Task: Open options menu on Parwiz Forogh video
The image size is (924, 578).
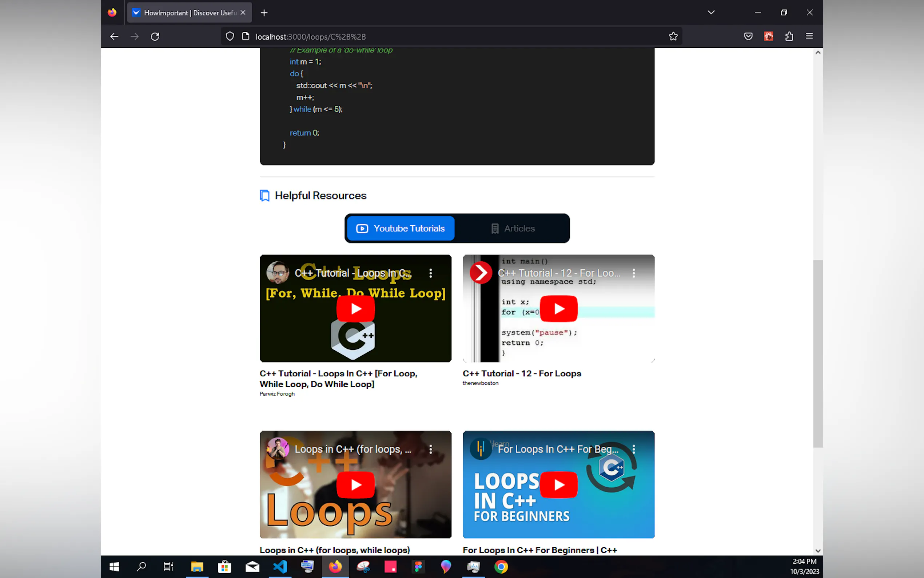Action: point(430,273)
